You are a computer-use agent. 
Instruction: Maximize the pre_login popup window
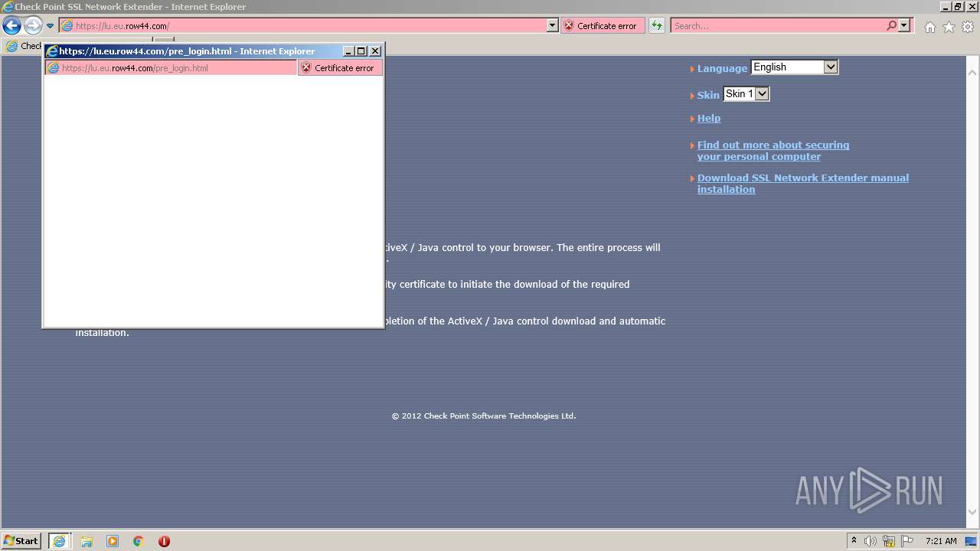361,51
